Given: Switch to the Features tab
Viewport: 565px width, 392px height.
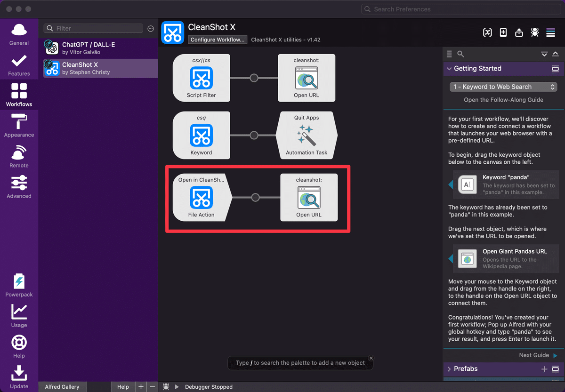Looking at the screenshot, I should 19,65.
